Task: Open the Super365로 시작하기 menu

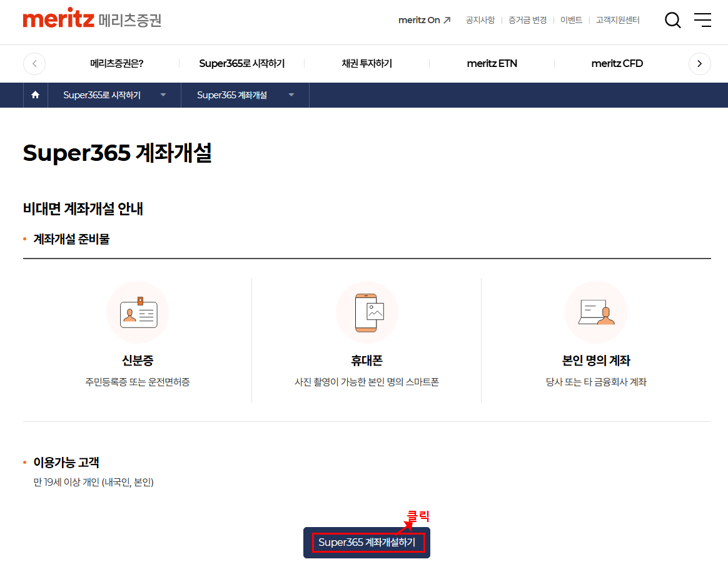Action: pyautogui.click(x=242, y=64)
